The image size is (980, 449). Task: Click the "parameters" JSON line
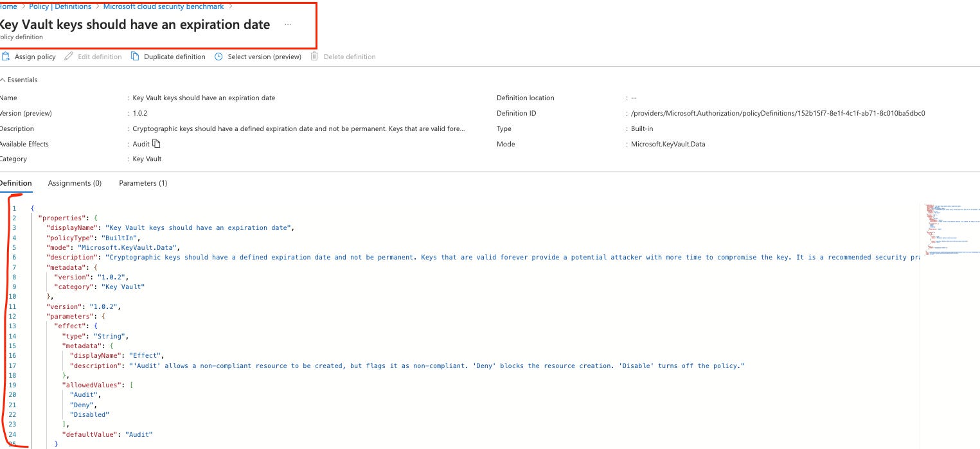[75, 317]
